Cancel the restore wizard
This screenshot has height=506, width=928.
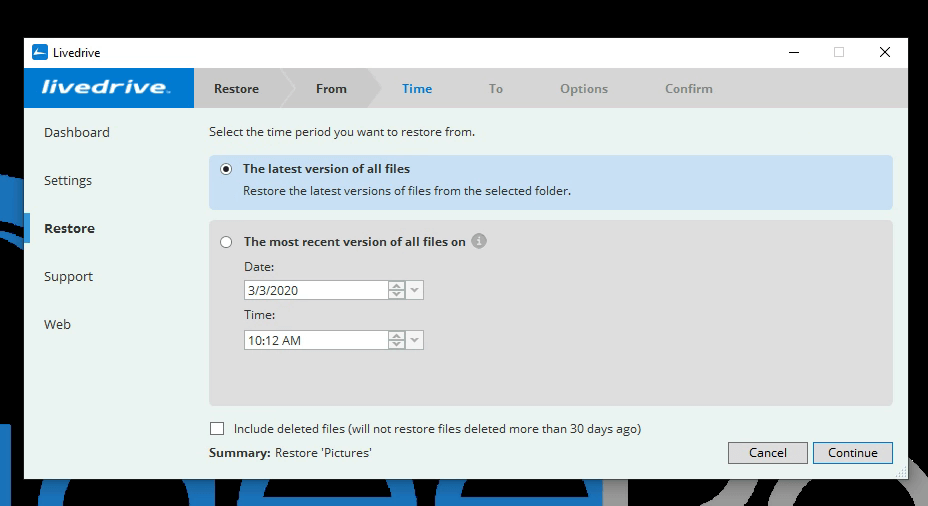(x=767, y=453)
